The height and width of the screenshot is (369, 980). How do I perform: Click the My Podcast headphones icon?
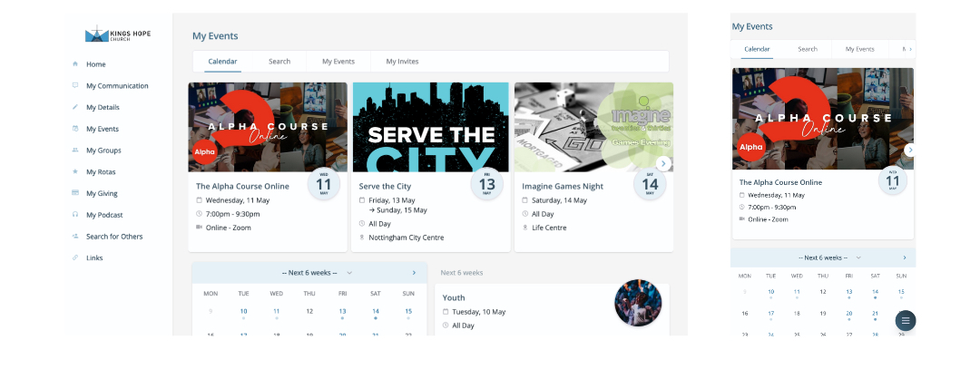point(75,215)
